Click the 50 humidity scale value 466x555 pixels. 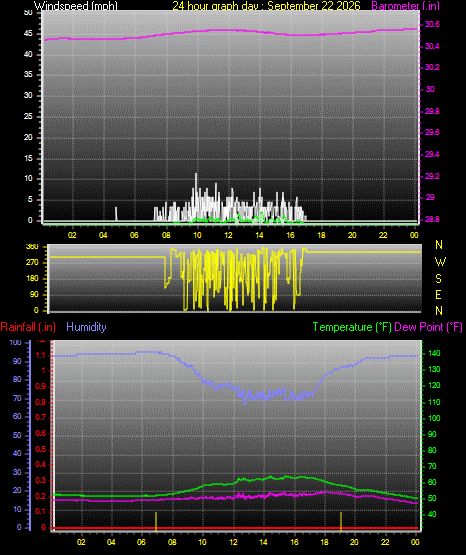click(17, 435)
